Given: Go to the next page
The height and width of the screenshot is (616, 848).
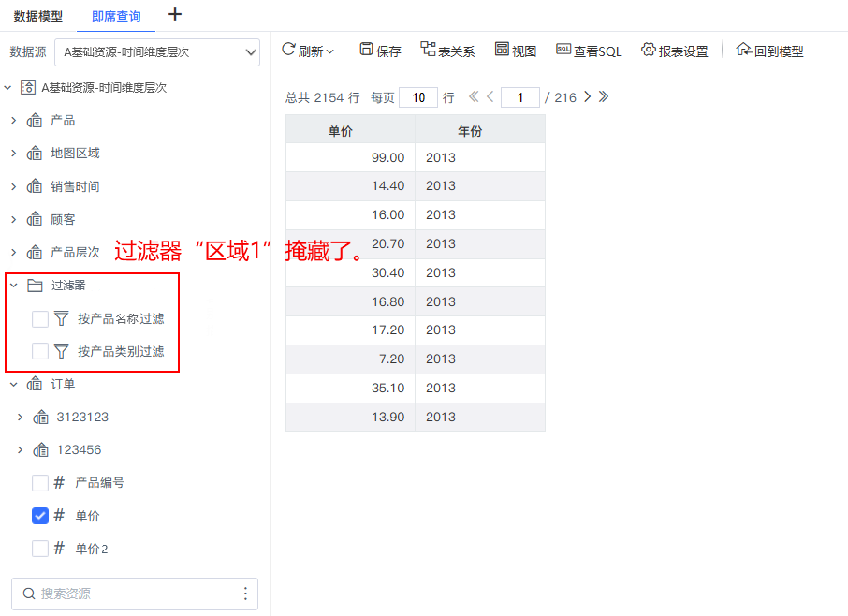Looking at the screenshot, I should (x=587, y=96).
